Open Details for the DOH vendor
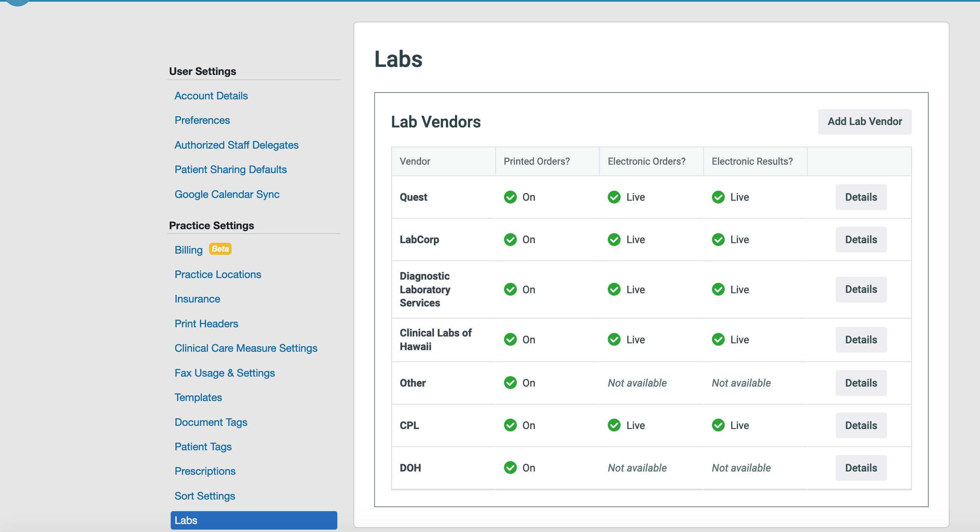 pyautogui.click(x=861, y=468)
